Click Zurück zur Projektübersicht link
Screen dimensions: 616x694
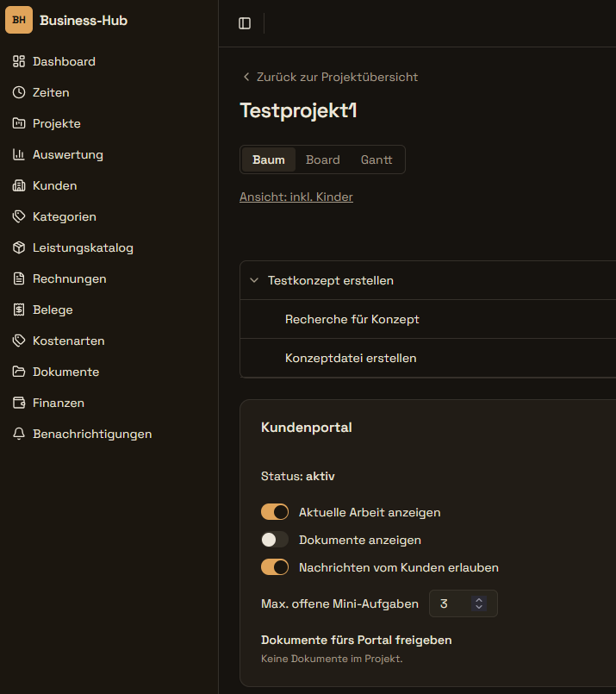click(x=337, y=77)
